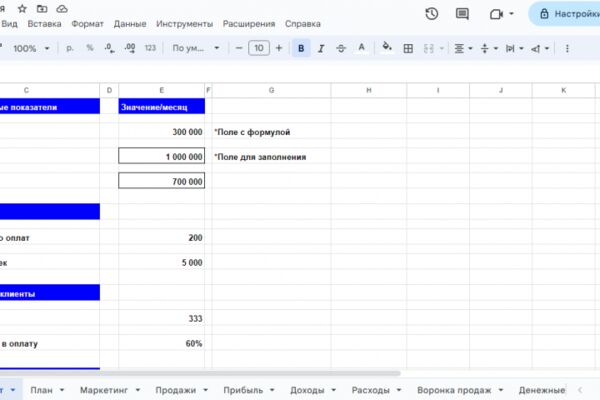Viewport: 600px width, 400px height.
Task: Open the Расходы tab dropdown arrow
Action: click(x=399, y=390)
